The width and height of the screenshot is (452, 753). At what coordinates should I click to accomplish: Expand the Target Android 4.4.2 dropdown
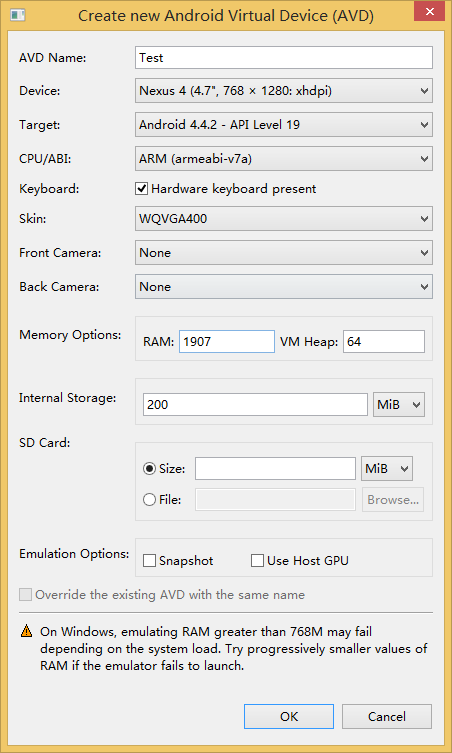click(x=284, y=125)
